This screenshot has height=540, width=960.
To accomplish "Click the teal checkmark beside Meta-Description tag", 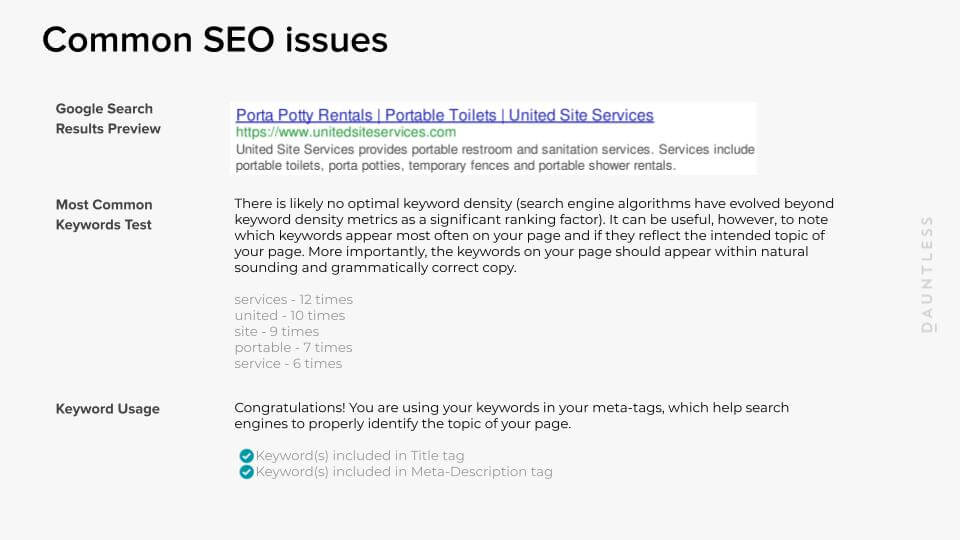I will [246, 472].
